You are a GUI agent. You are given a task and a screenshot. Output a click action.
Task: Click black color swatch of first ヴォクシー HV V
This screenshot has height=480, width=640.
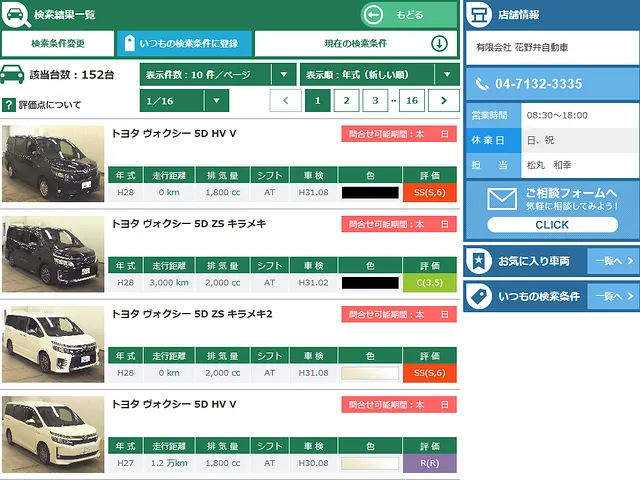(370, 193)
